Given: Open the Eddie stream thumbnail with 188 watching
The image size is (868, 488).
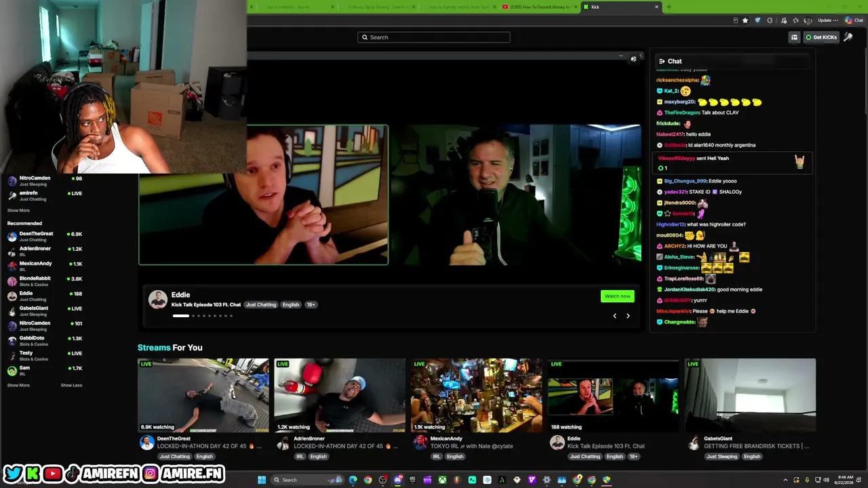Looking at the screenshot, I should click(x=613, y=395).
